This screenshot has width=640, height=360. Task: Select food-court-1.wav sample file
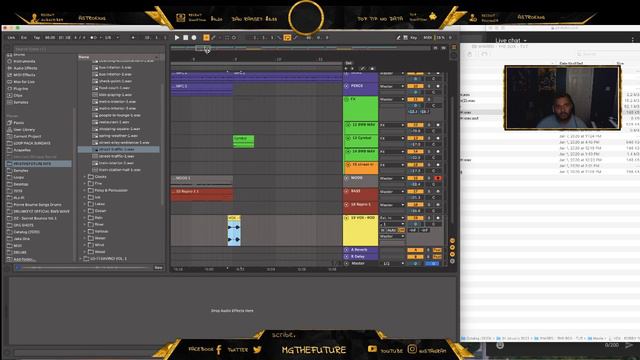[114, 88]
